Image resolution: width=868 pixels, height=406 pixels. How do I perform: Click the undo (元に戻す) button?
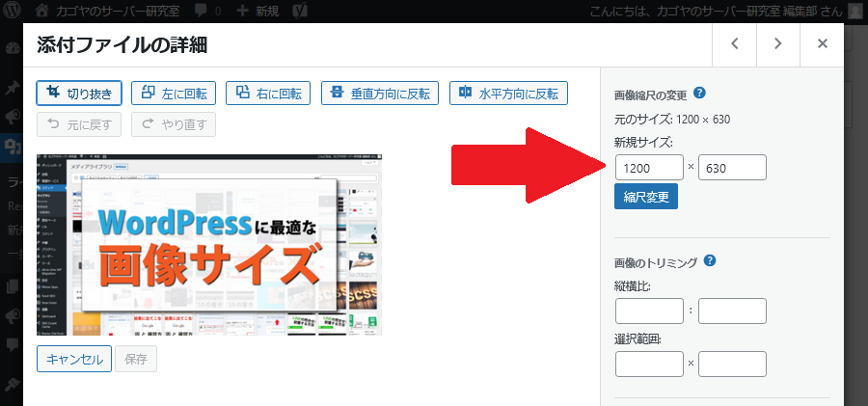(79, 124)
